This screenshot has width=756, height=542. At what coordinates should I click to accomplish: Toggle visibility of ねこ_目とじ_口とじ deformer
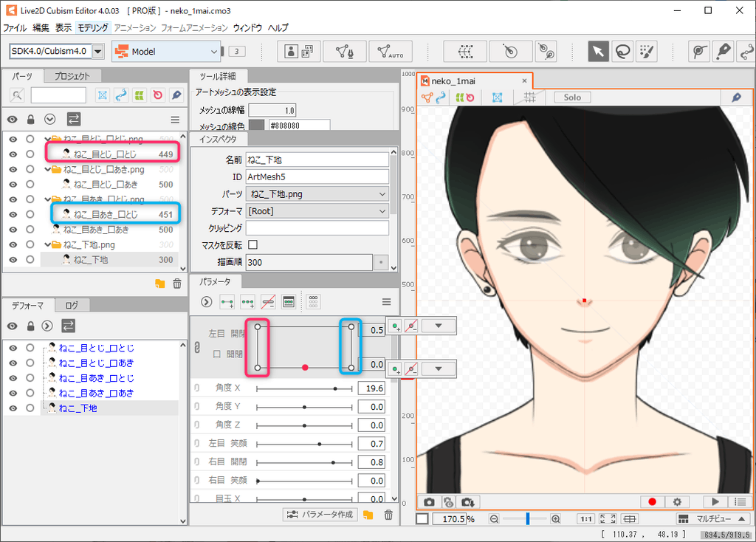(x=13, y=348)
